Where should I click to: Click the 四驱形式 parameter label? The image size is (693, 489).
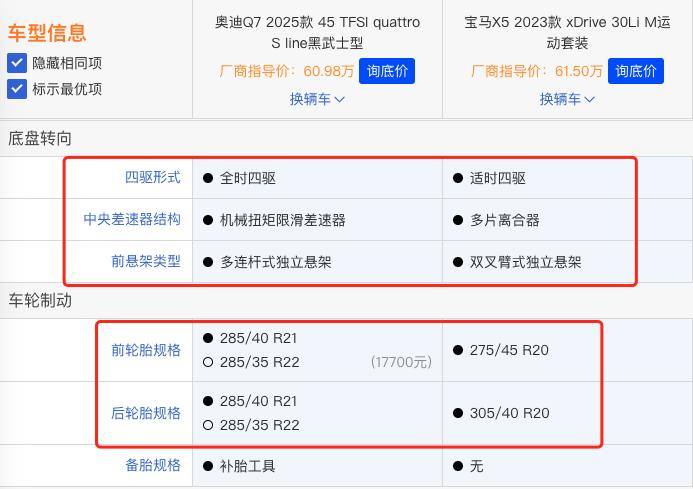(x=152, y=177)
